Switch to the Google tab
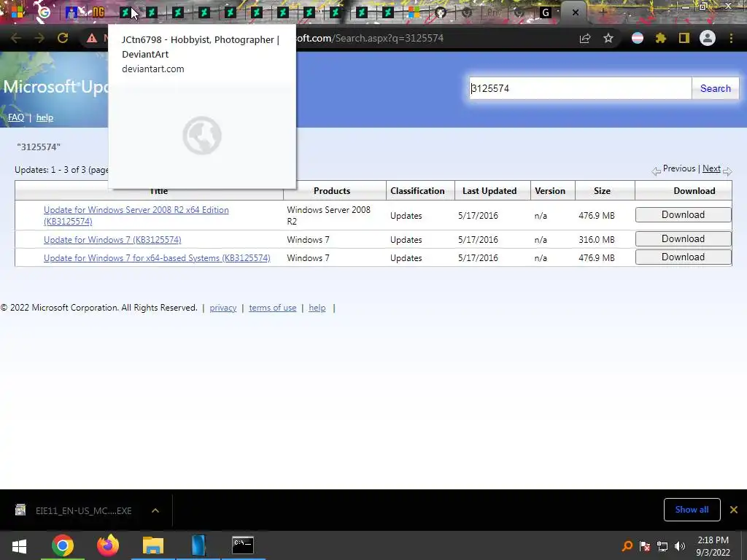This screenshot has height=560, width=747. 44,12
